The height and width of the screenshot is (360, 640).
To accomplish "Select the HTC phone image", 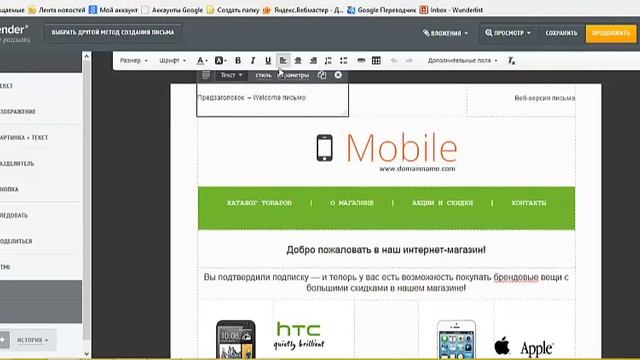I will [x=236, y=340].
